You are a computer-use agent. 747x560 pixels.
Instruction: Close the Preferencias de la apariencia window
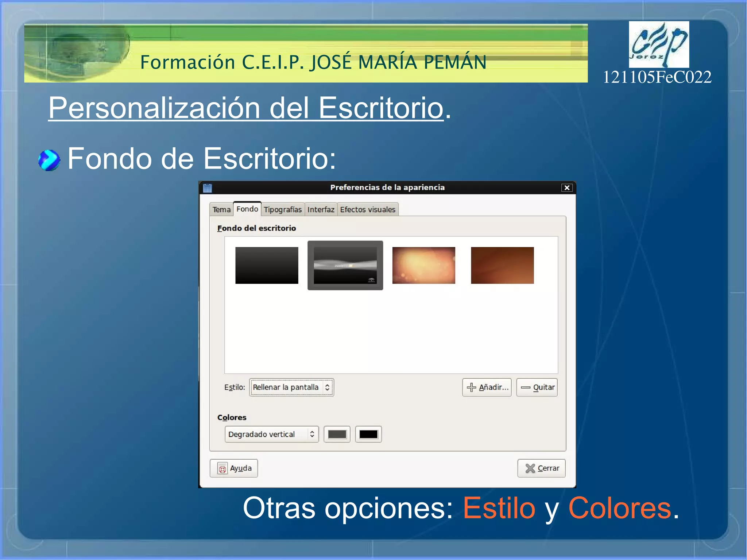tap(567, 188)
